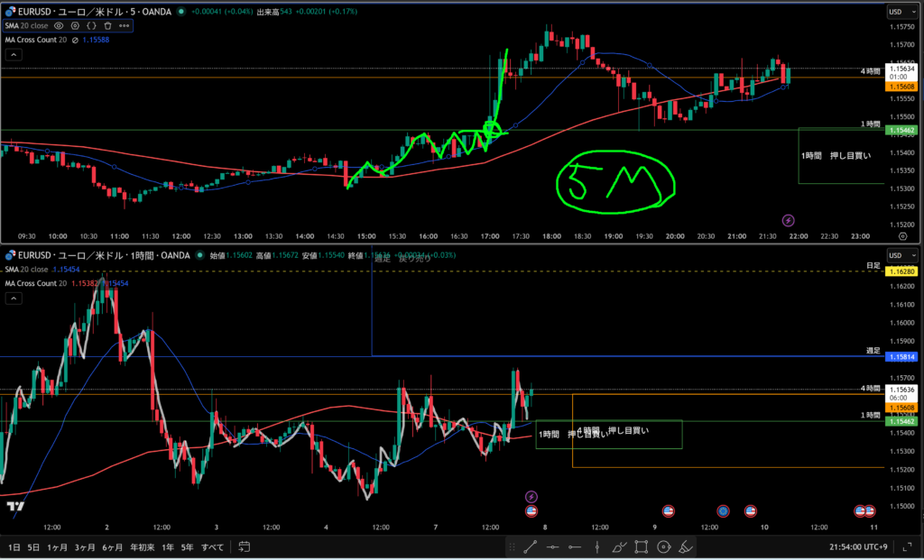924x560 pixels.
Task: Select horizontal ray drawing tool
Action: click(574, 546)
